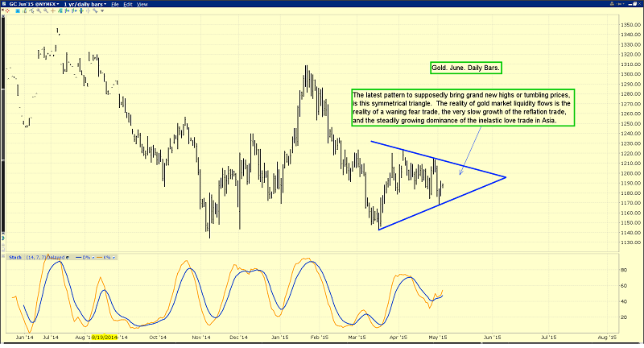Click the bar chart type icon in toolbar
Screen dimensions: 644x348
25,10
